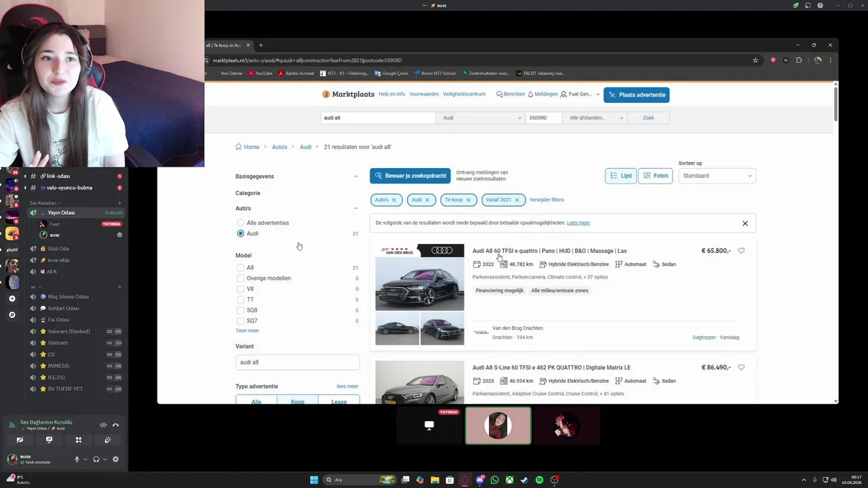868x488 pixels.
Task: Expand headphone output options arrow in Discord
Action: 104,460
